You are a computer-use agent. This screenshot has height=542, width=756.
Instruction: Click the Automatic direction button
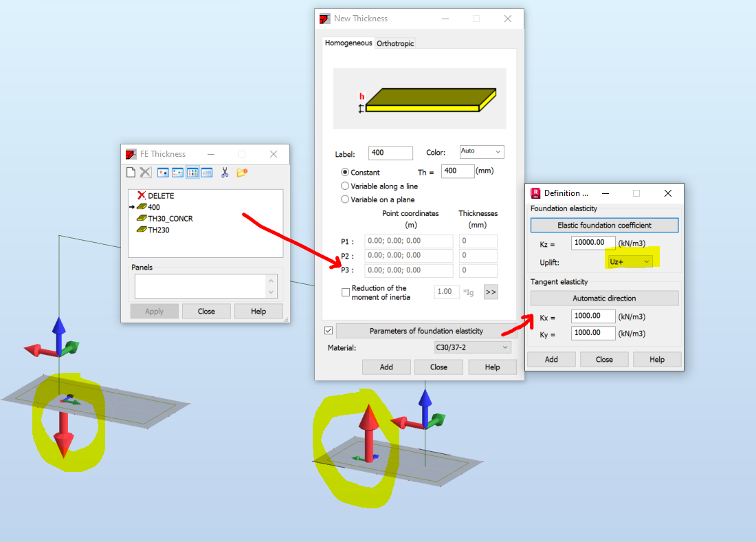[604, 298]
